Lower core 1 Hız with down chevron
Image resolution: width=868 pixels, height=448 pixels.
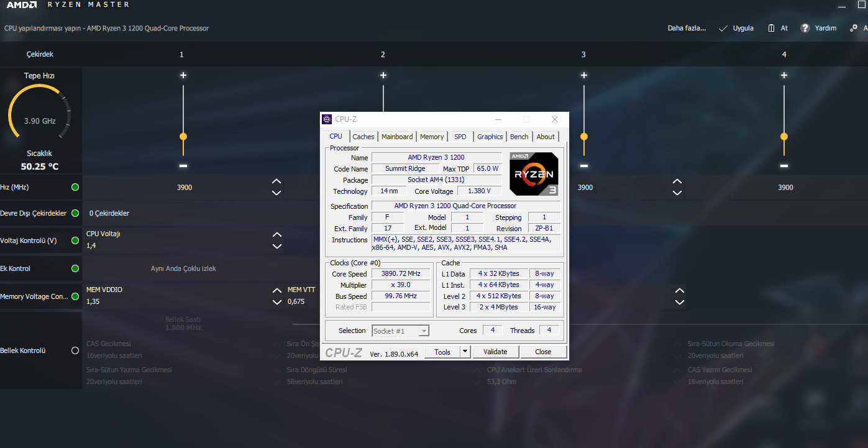pyautogui.click(x=277, y=193)
